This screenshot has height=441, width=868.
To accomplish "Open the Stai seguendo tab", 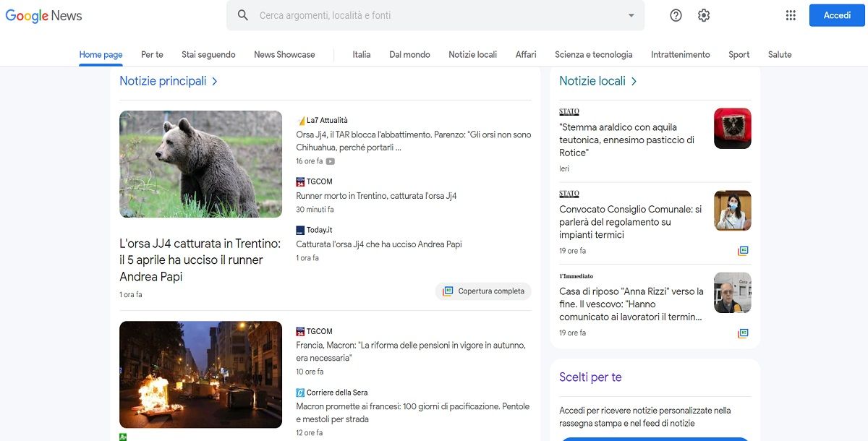I will 208,54.
